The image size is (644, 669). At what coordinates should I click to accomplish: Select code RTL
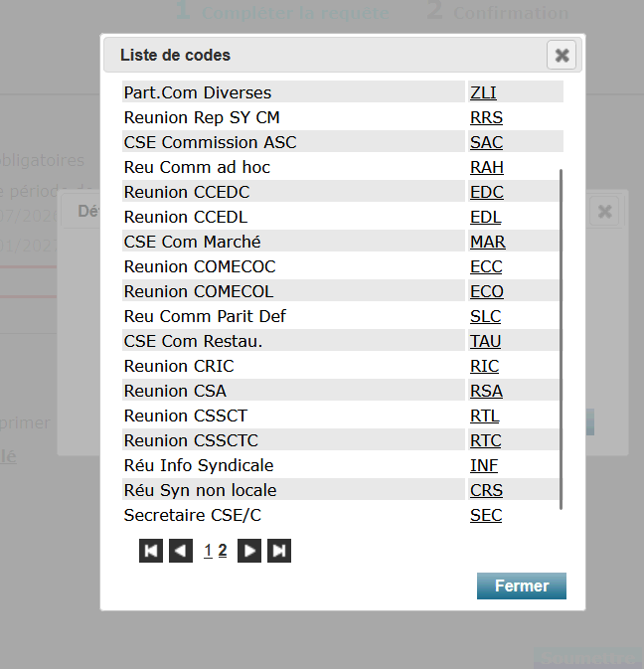click(485, 416)
